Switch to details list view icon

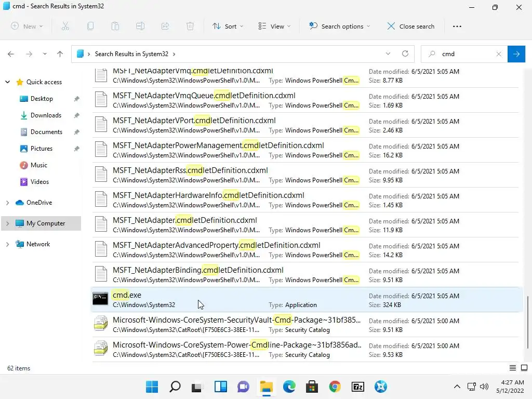(x=513, y=368)
